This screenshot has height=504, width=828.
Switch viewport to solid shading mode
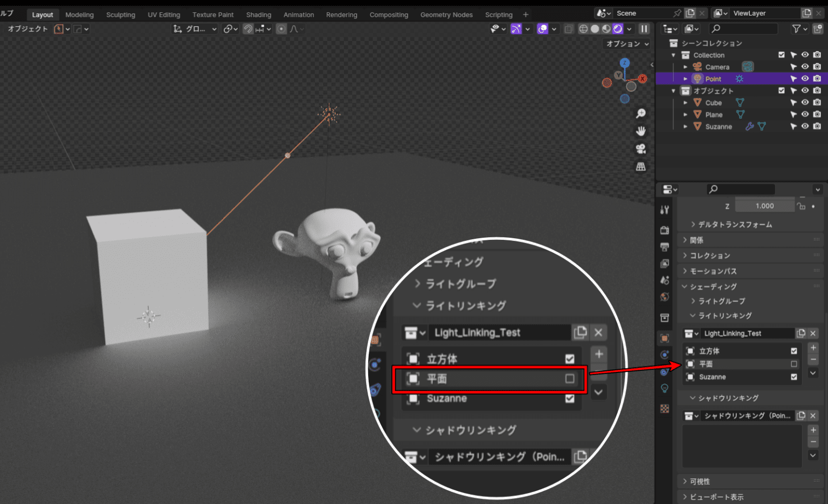(594, 29)
